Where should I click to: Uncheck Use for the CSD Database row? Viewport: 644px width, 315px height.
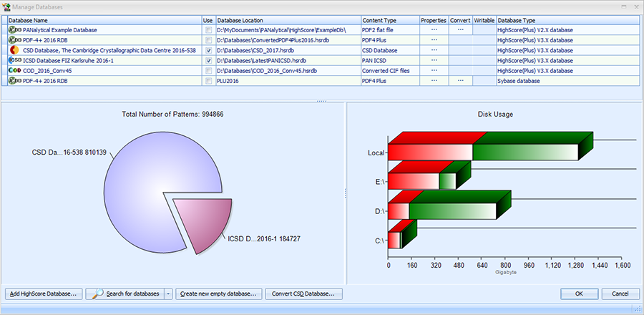coord(208,51)
